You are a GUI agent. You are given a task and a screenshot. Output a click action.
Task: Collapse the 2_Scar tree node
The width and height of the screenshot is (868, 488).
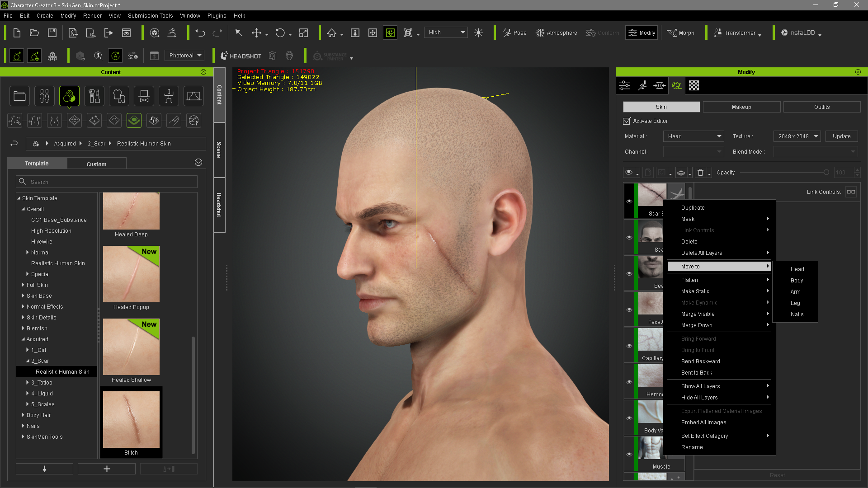[28, 361]
